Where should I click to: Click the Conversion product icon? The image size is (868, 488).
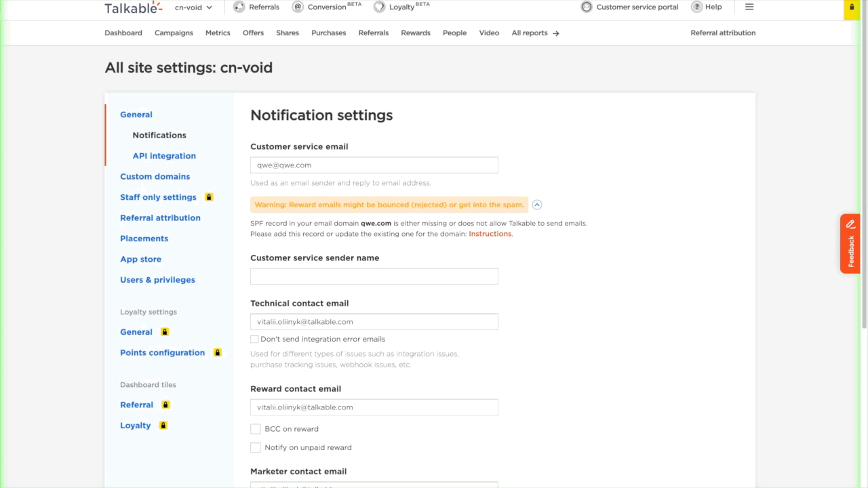coord(298,7)
